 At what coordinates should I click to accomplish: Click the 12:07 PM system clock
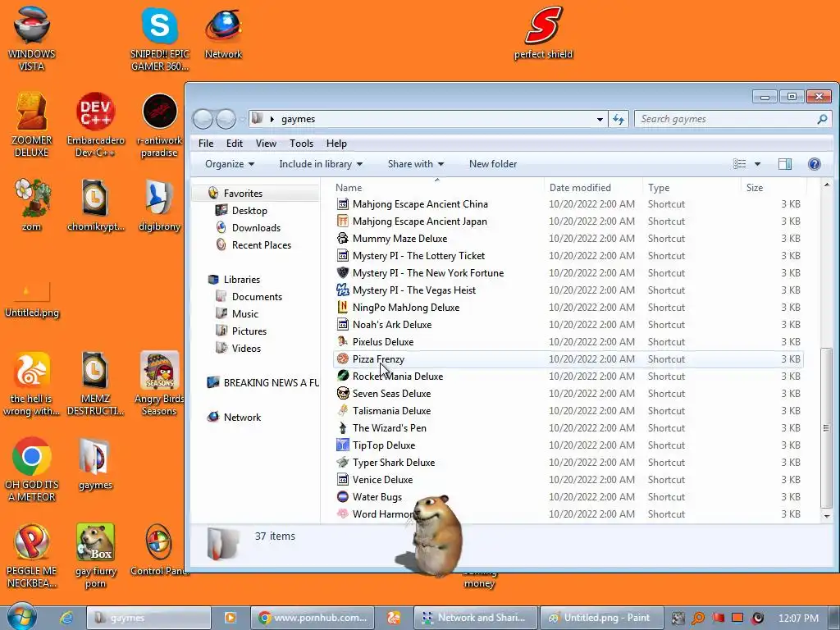pos(798,619)
